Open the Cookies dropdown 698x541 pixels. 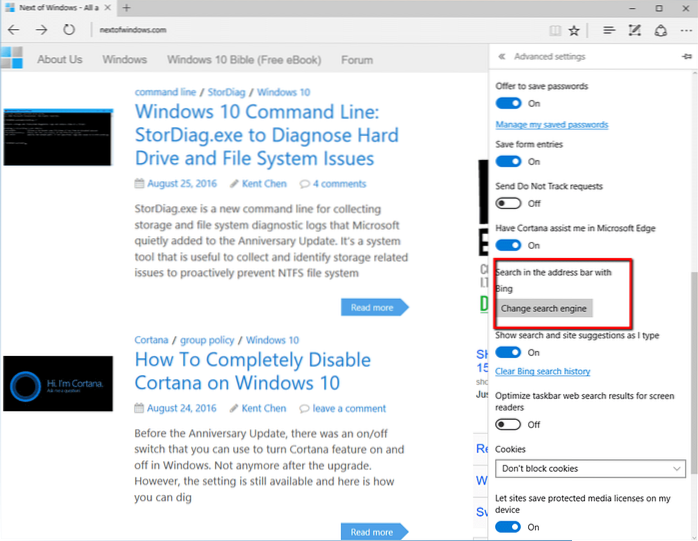(588, 468)
